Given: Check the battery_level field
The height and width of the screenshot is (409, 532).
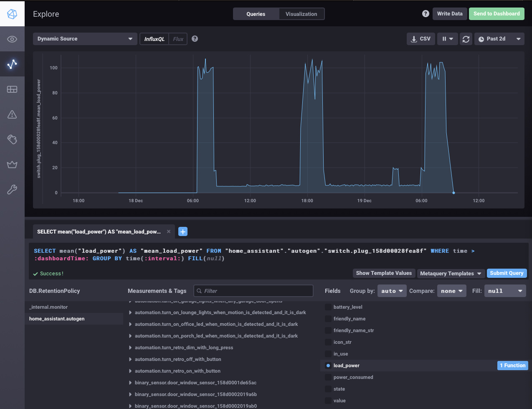Looking at the screenshot, I should [x=328, y=307].
